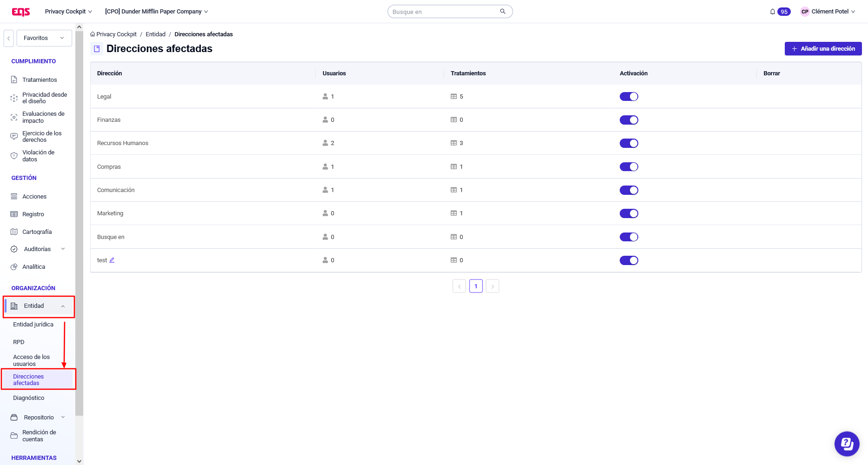Open Tratamientos in the sidebar
868x465 pixels.
coord(40,80)
